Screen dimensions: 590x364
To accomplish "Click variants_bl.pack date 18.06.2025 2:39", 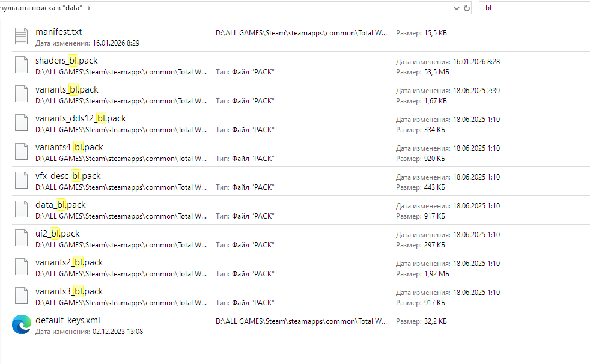I will tap(476, 91).
